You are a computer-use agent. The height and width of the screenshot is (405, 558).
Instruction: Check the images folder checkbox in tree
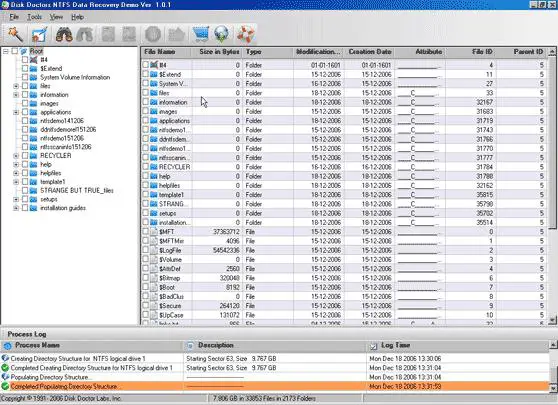(25, 104)
